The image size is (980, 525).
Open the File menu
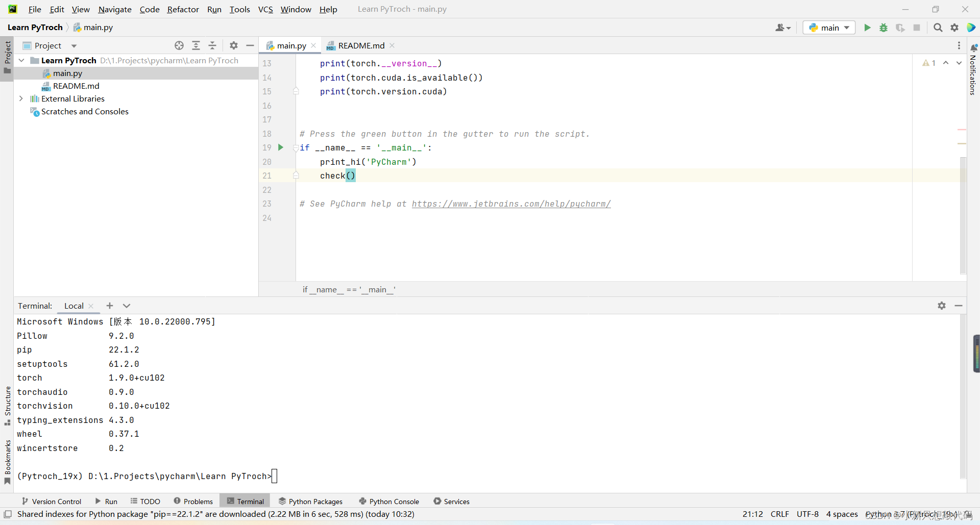pos(35,9)
